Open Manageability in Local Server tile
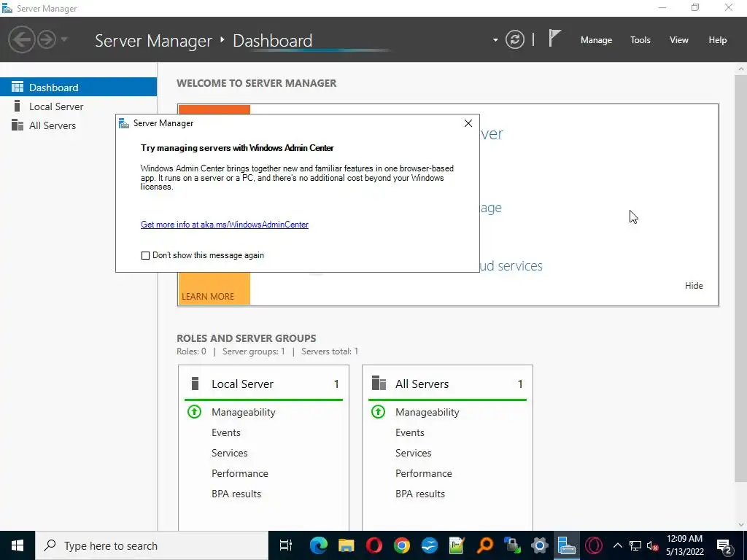The image size is (747, 560). point(244,412)
